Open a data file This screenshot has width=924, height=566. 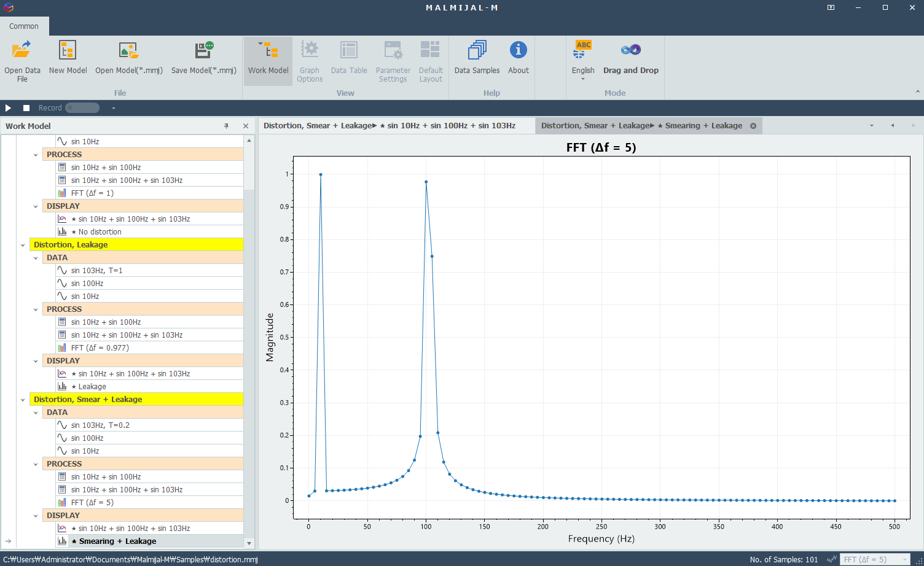22,61
